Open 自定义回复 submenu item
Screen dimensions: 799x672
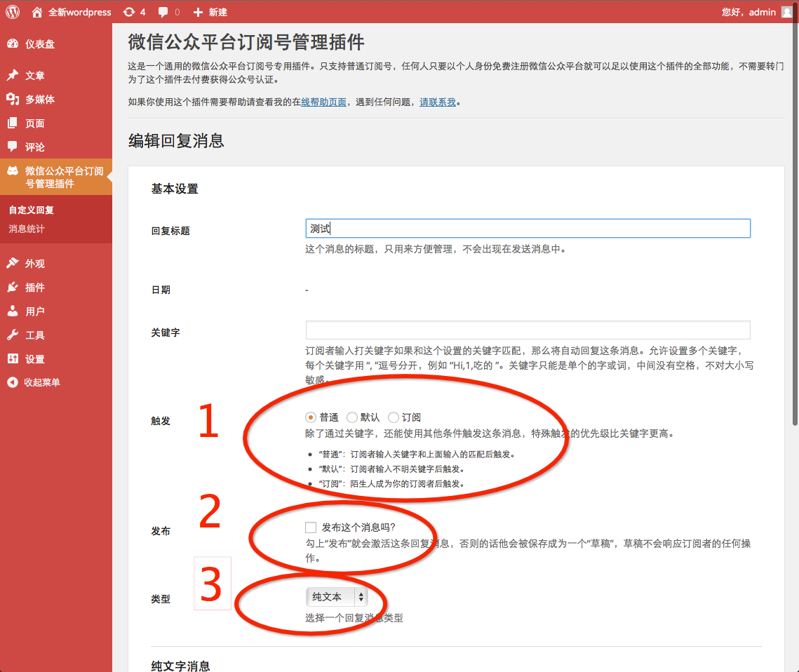click(31, 210)
